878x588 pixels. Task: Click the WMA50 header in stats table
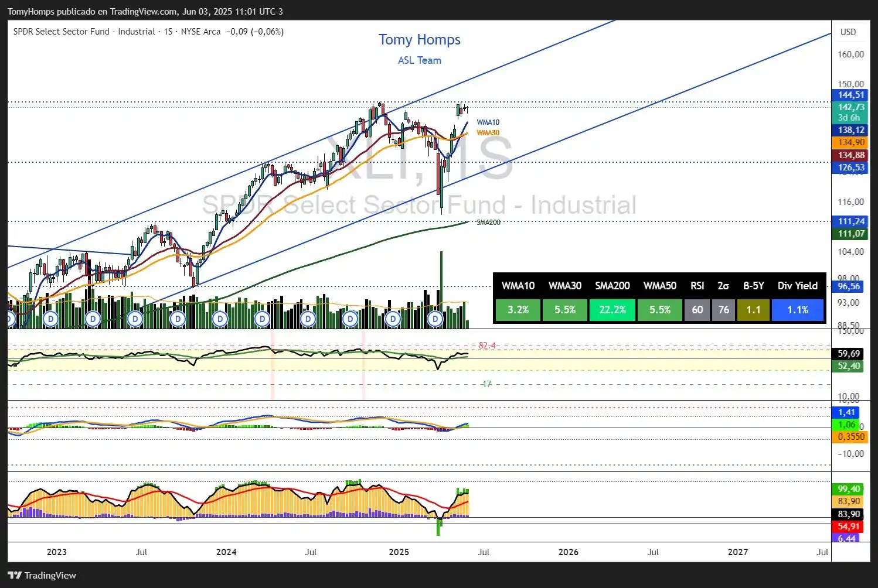coord(660,286)
